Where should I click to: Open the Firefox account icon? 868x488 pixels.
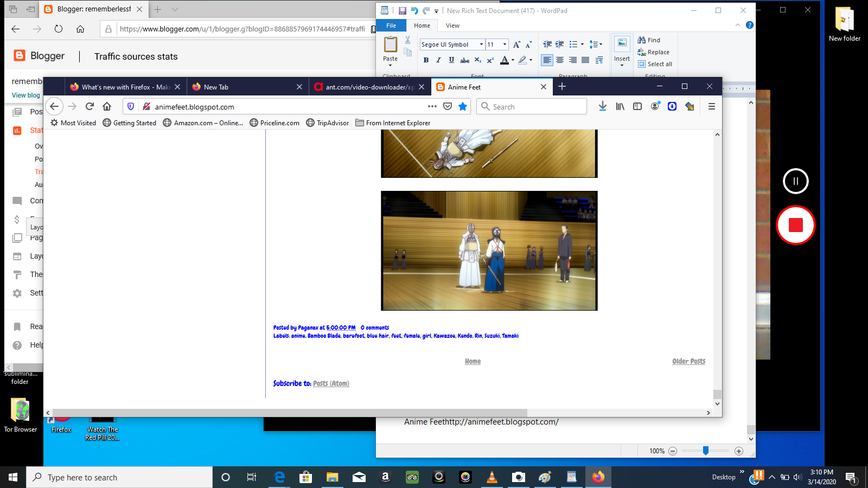click(655, 106)
